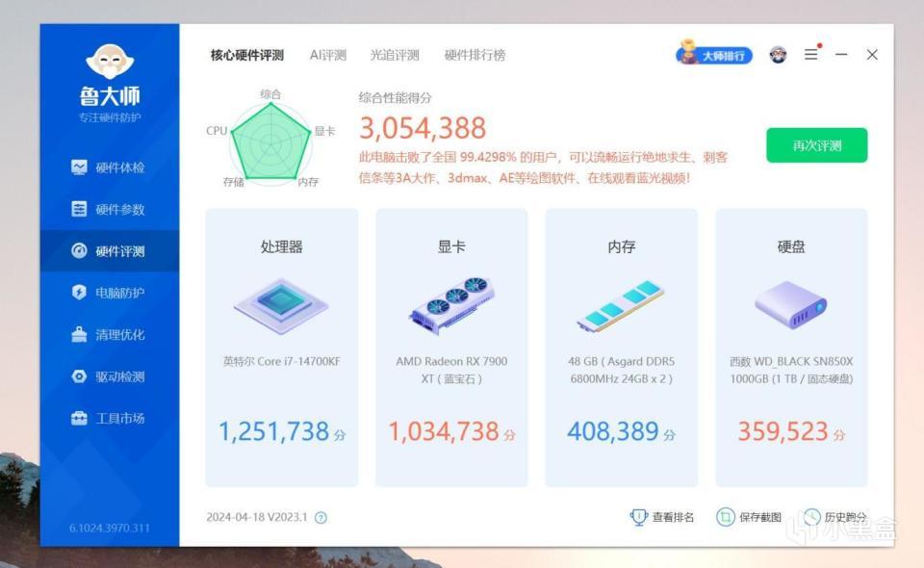This screenshot has width=924, height=568.
Task: Click the 英特尔 Core i7-14700KF text
Action: click(282, 361)
